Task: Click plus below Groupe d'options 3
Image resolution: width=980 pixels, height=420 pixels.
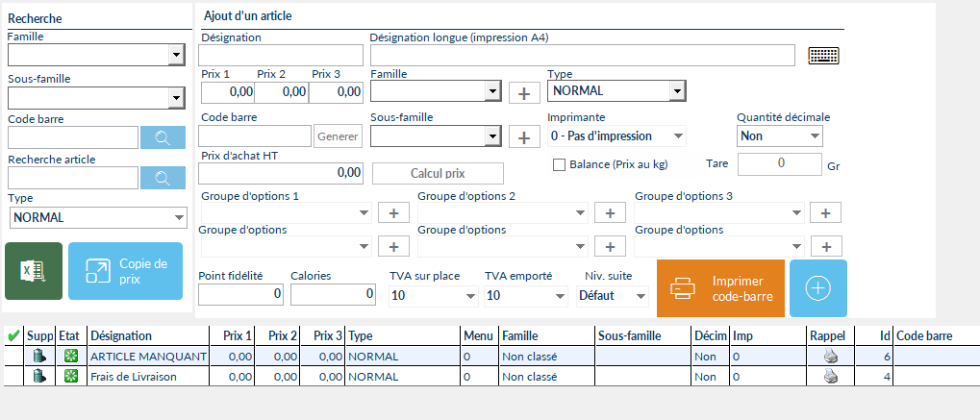Action: 825,246
